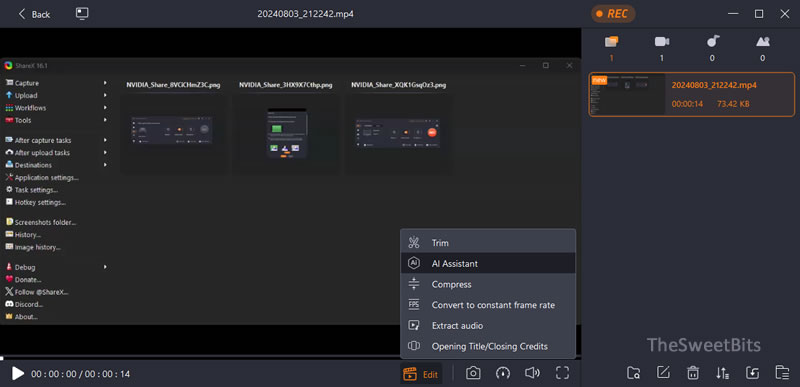Mute audio with the speaker icon
The height and width of the screenshot is (387, 800).
point(532,373)
